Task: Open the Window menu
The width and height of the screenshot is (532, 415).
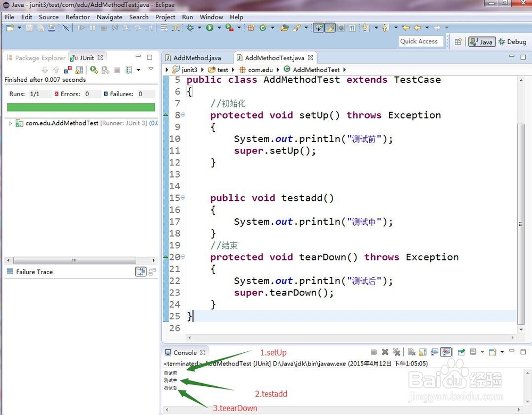Action: coord(211,17)
